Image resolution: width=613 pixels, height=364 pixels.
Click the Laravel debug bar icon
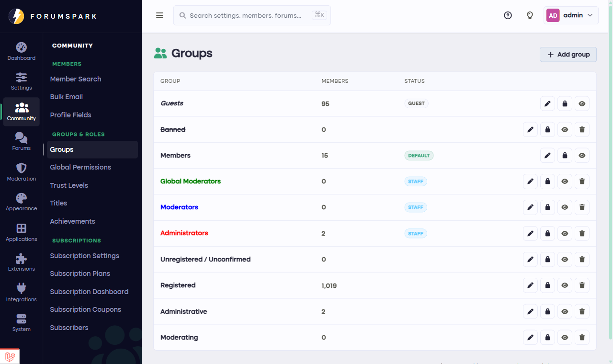(x=10, y=356)
